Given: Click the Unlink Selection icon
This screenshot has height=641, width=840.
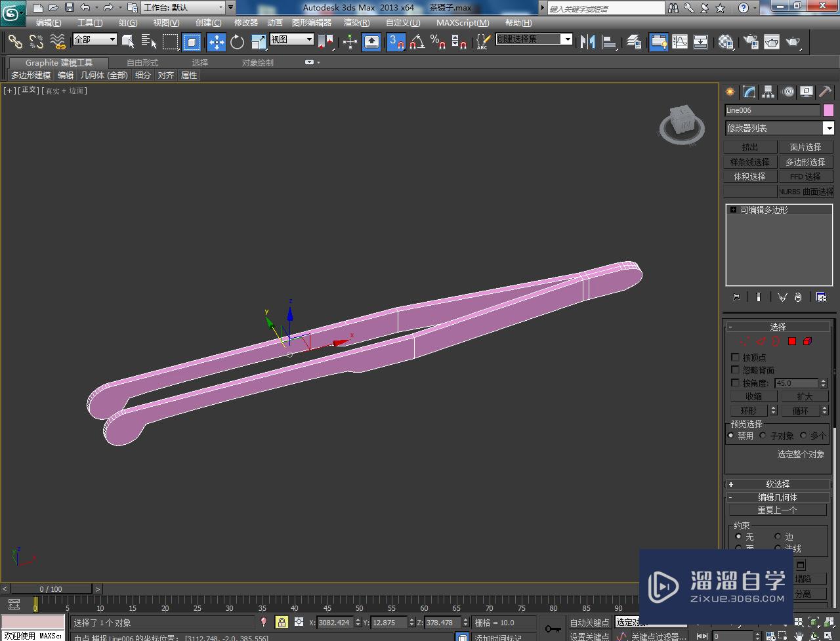Looking at the screenshot, I should [x=36, y=42].
